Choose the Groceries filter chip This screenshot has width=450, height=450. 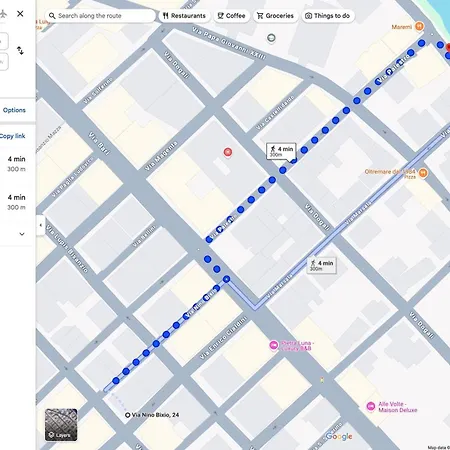(275, 16)
